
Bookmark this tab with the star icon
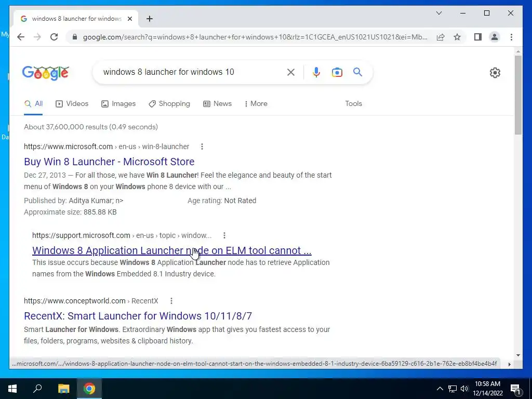(x=457, y=37)
